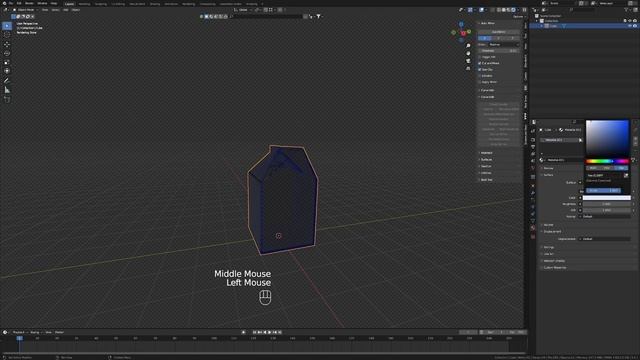Click the Threshold field in Auto Mirror
This screenshot has width=640, height=360.
point(498,51)
